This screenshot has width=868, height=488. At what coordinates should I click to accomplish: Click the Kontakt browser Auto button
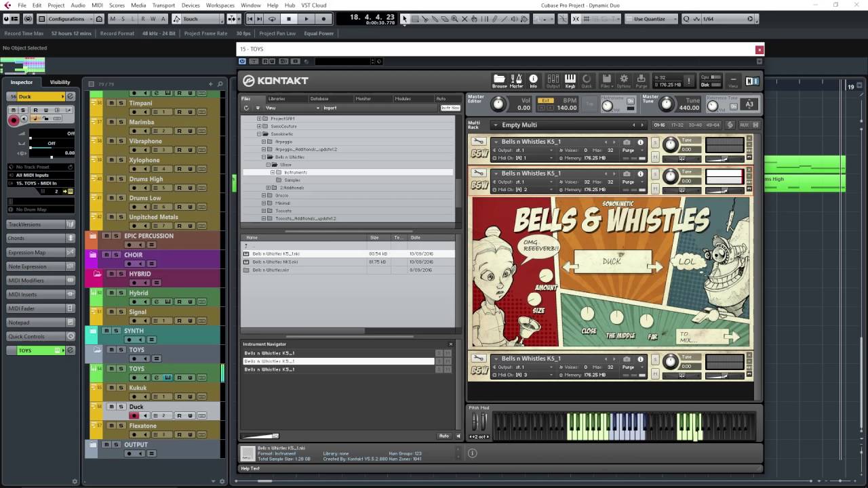point(444,436)
